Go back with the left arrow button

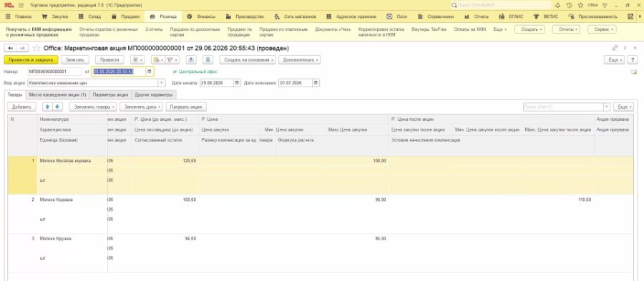point(11,49)
